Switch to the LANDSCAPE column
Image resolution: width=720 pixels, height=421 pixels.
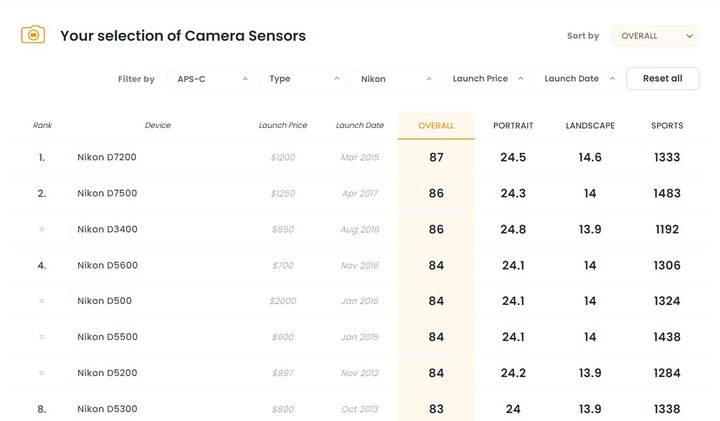590,126
